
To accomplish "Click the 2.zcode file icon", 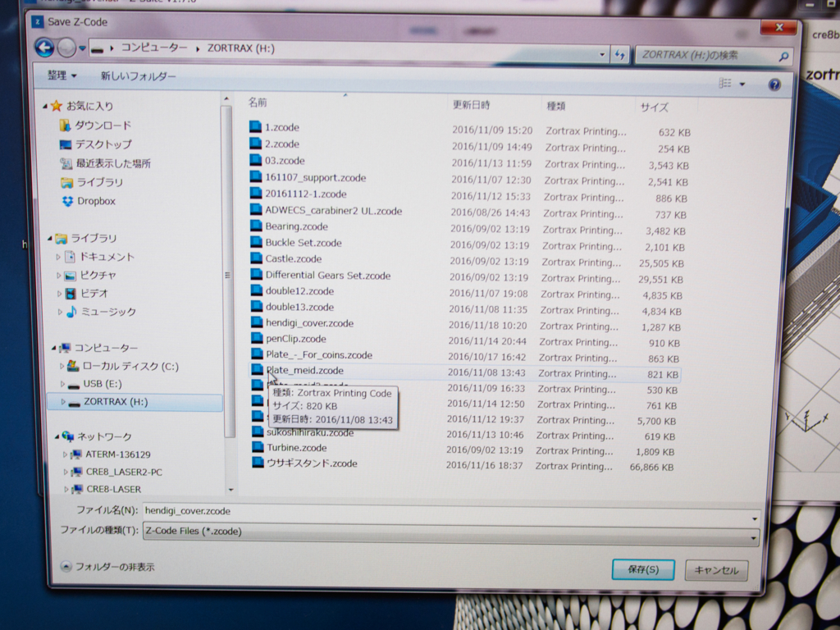I will tap(256, 144).
